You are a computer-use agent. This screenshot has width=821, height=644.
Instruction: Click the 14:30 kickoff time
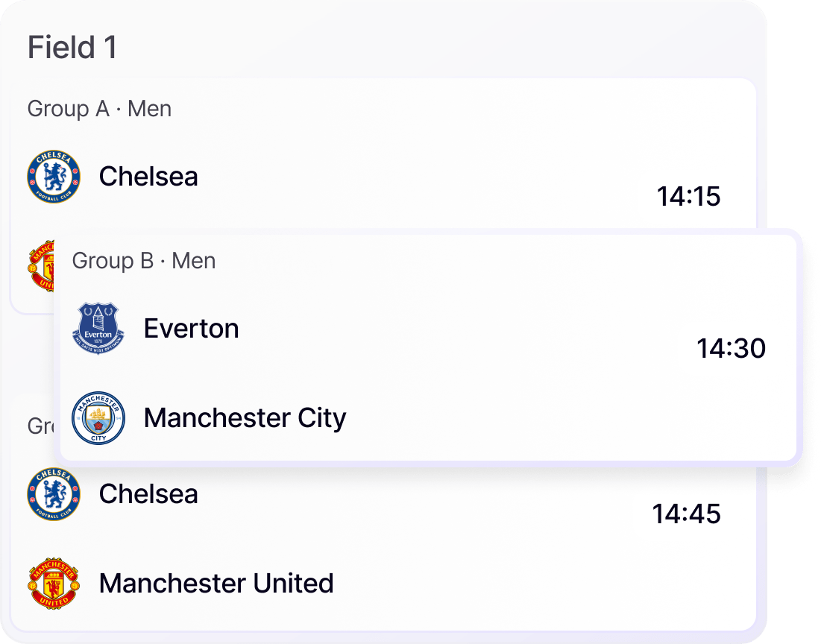click(x=731, y=348)
